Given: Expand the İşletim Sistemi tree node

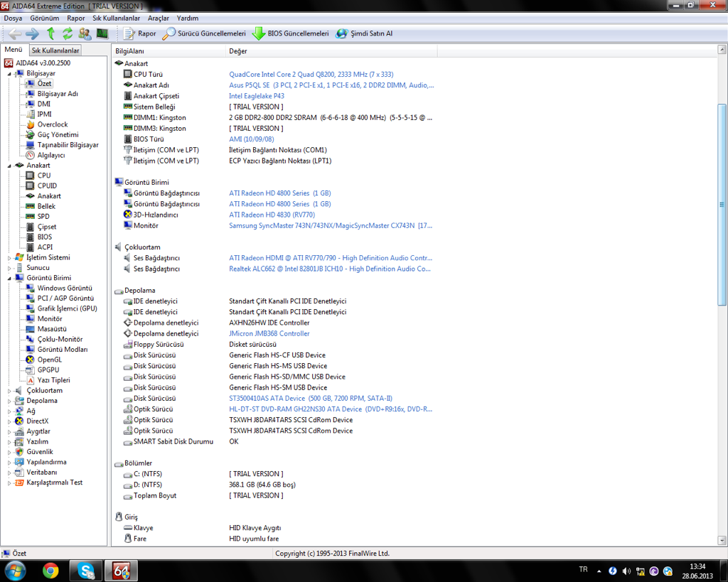Looking at the screenshot, I should point(9,257).
